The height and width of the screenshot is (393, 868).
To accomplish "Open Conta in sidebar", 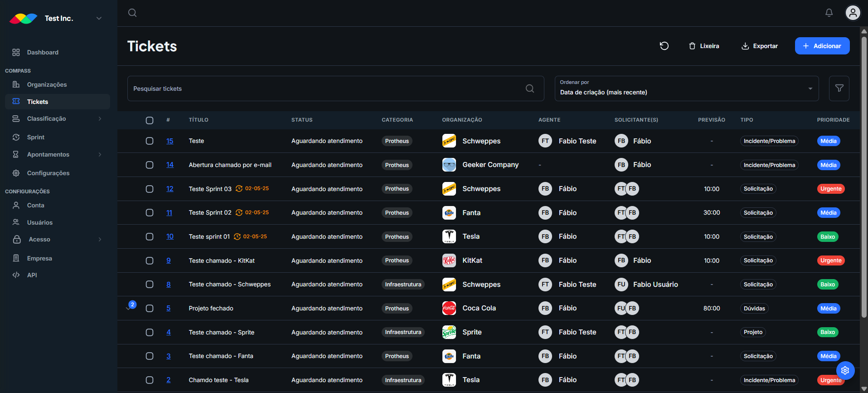I will pos(58,205).
